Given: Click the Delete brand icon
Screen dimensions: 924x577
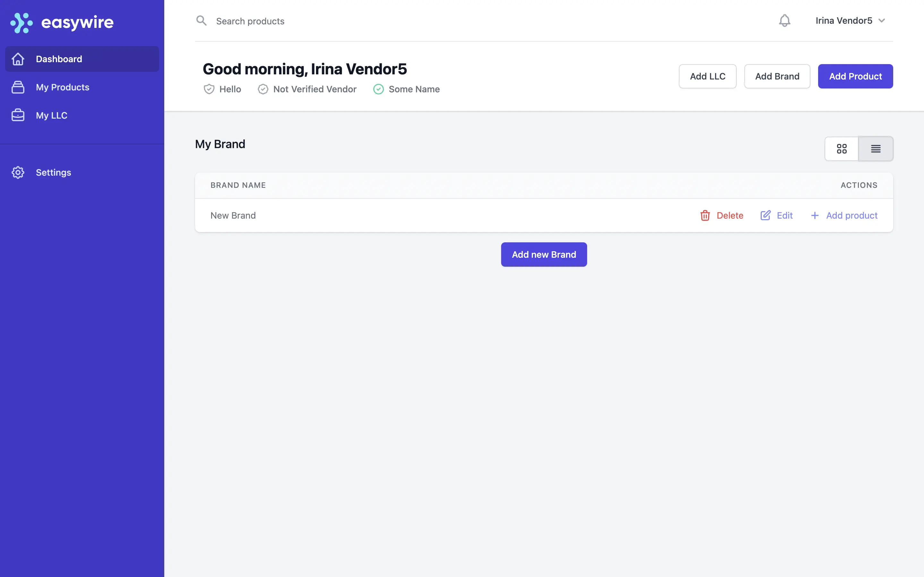Looking at the screenshot, I should pos(705,215).
